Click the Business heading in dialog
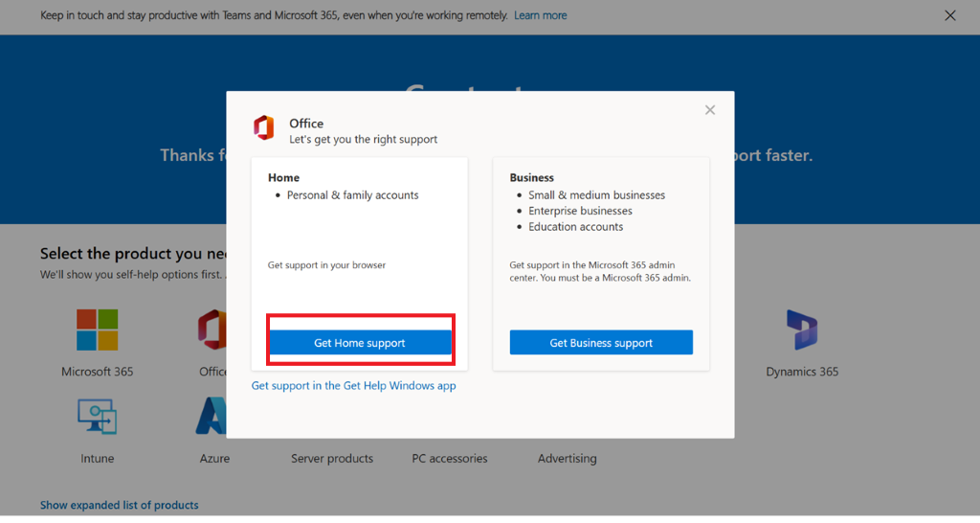The height and width of the screenshot is (523, 980). (x=532, y=177)
